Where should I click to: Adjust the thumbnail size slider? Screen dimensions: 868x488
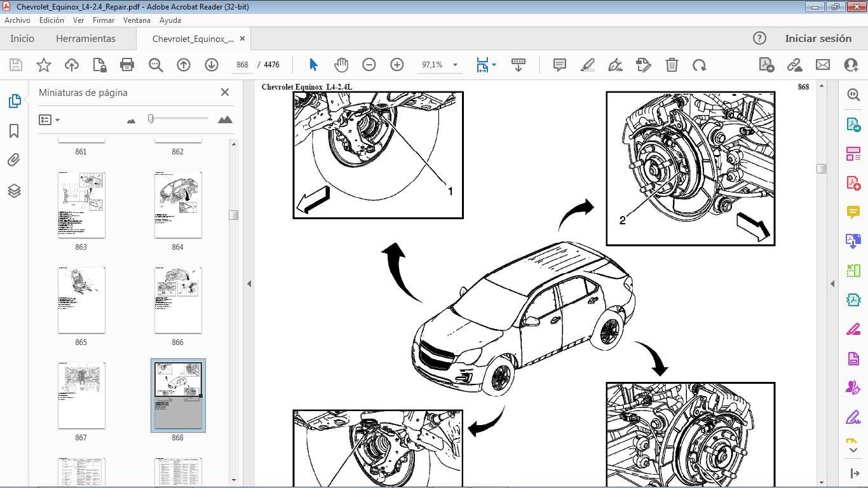click(151, 119)
